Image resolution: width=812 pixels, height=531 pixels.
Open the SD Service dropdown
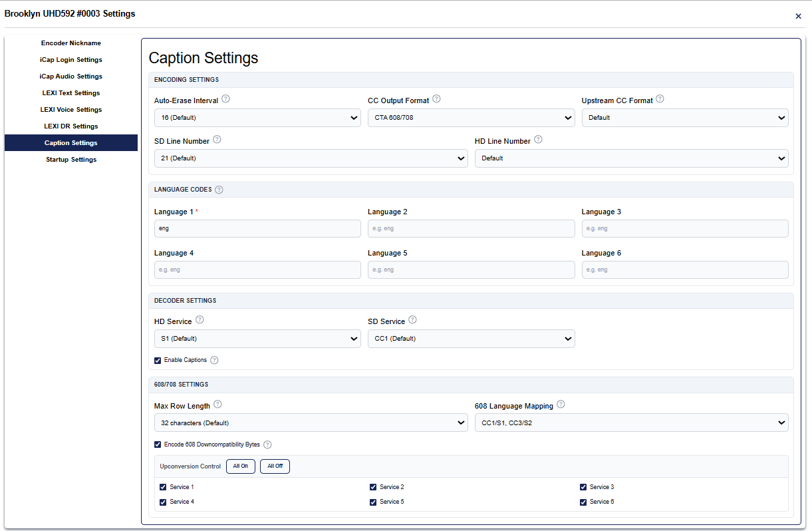point(471,339)
